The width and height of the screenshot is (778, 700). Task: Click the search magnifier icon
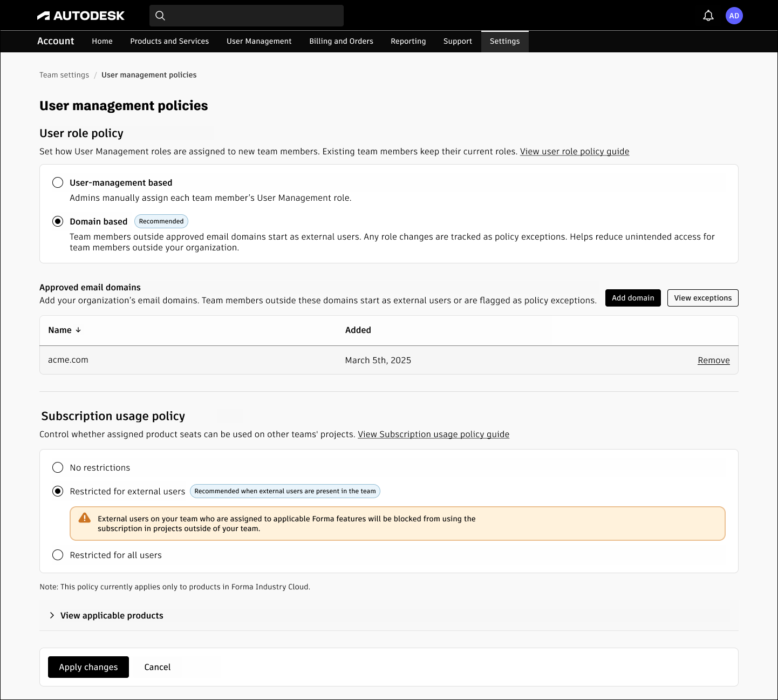click(x=160, y=16)
